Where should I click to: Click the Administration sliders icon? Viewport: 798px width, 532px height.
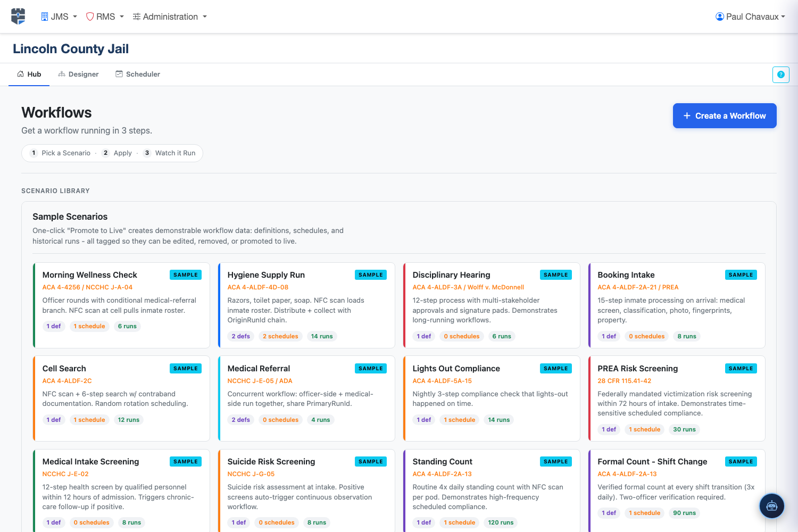[x=137, y=16]
